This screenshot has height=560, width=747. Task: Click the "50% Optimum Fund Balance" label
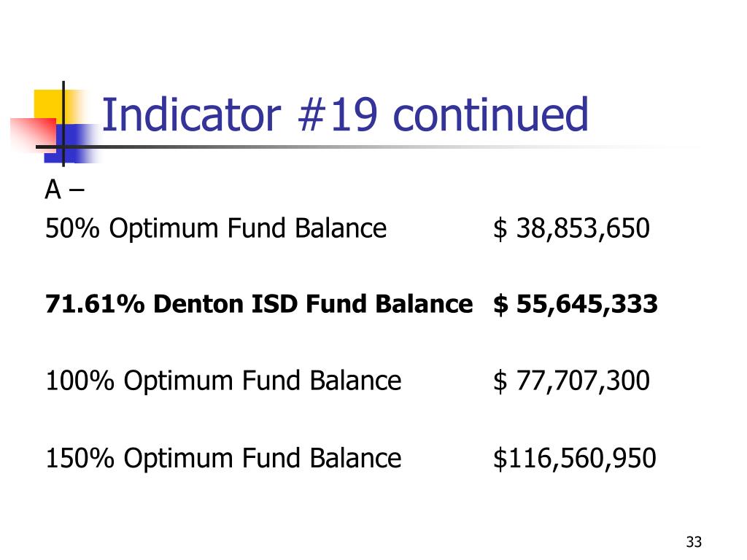(x=216, y=229)
